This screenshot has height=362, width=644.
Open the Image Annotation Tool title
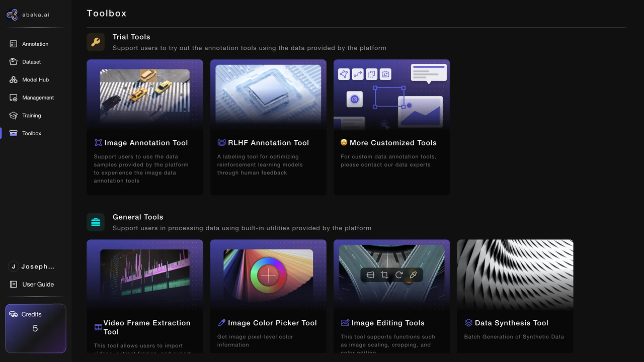coord(146,143)
